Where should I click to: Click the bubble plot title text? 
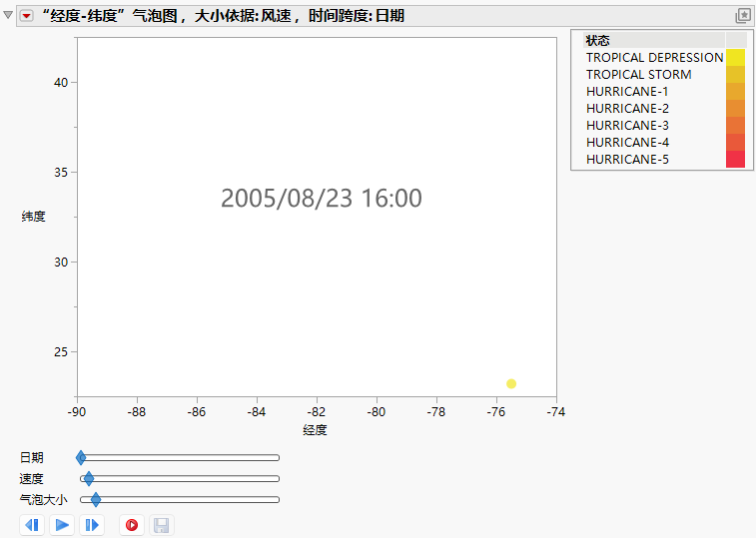(223, 16)
